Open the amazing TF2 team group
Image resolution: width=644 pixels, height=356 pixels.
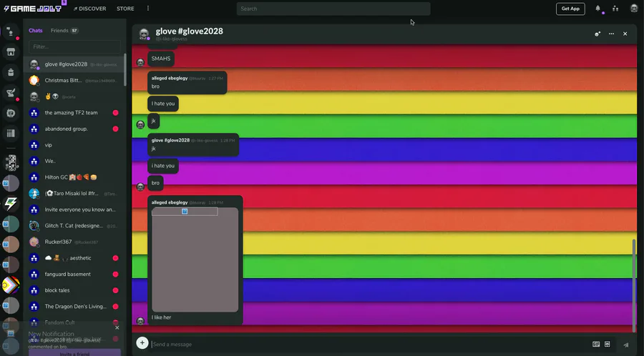[74, 113]
